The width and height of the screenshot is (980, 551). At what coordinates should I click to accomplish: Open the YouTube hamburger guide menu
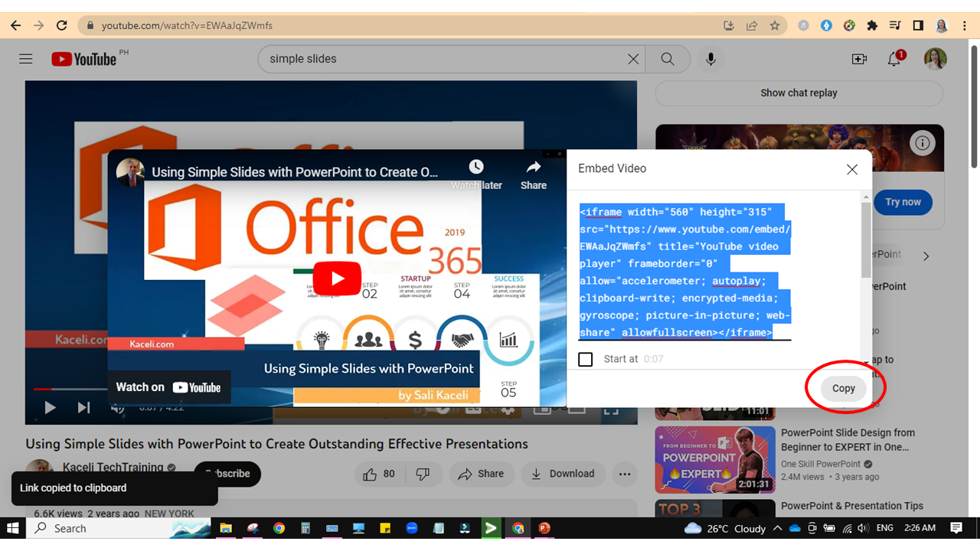tap(26, 59)
